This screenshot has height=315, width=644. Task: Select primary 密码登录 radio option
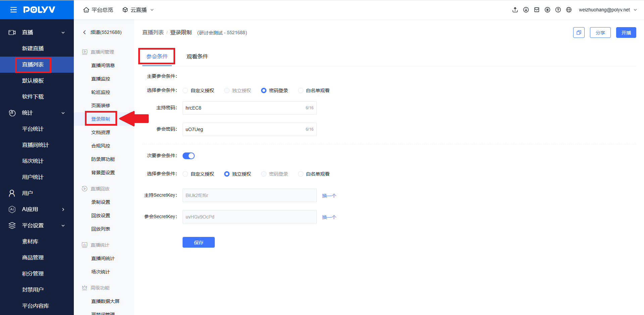[264, 90]
